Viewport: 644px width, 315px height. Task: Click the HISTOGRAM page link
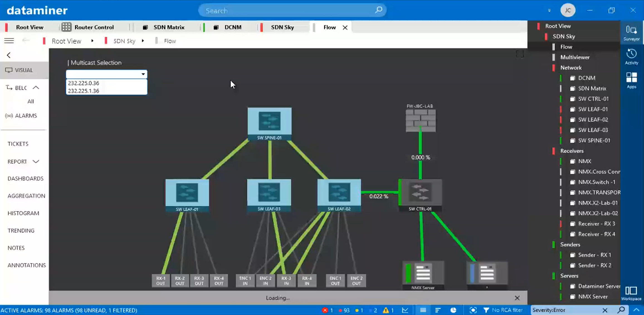click(23, 213)
